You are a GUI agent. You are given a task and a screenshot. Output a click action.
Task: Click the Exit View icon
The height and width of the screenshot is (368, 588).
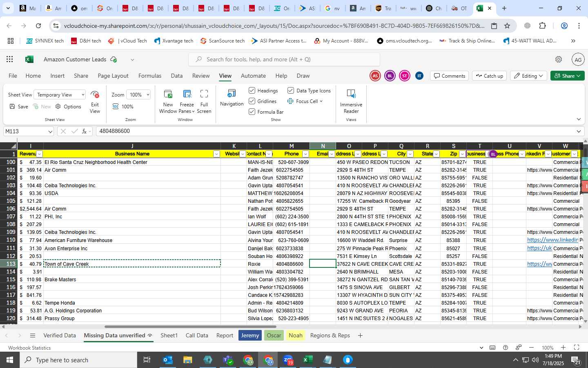pos(95,95)
